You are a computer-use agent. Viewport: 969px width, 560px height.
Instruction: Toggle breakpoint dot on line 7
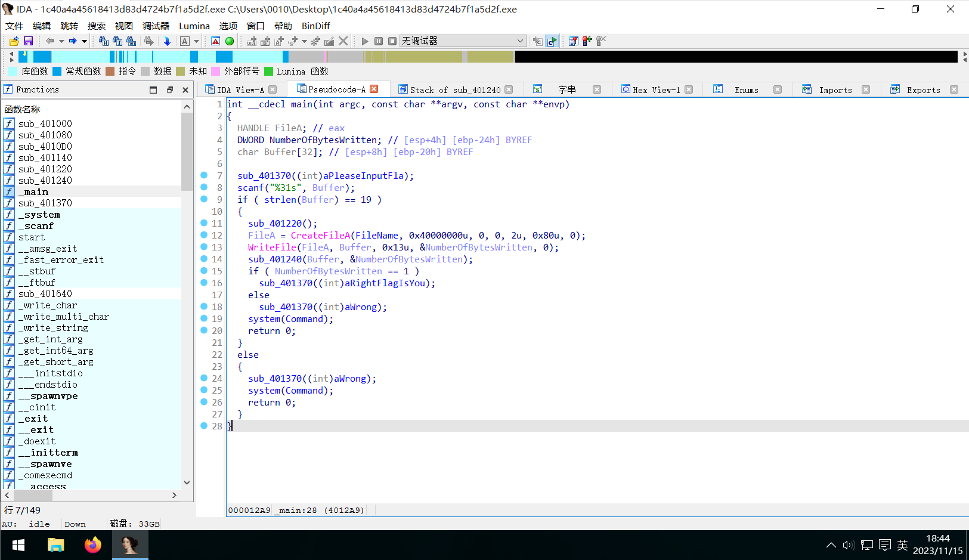point(204,175)
